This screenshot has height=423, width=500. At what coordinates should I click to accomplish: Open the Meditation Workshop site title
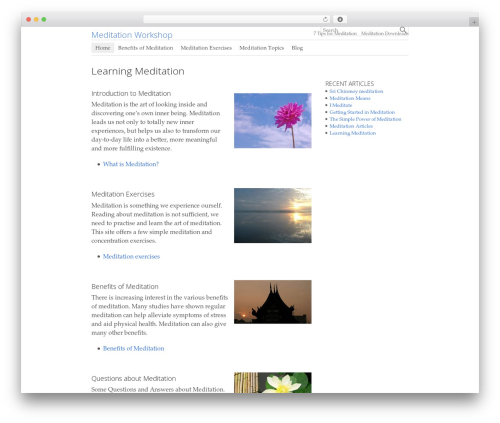pos(132,35)
